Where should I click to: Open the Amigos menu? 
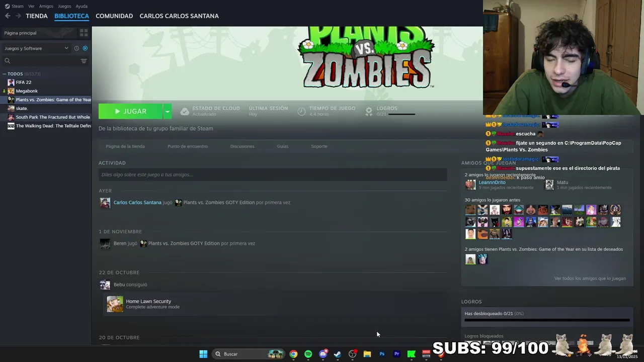[x=46, y=6]
